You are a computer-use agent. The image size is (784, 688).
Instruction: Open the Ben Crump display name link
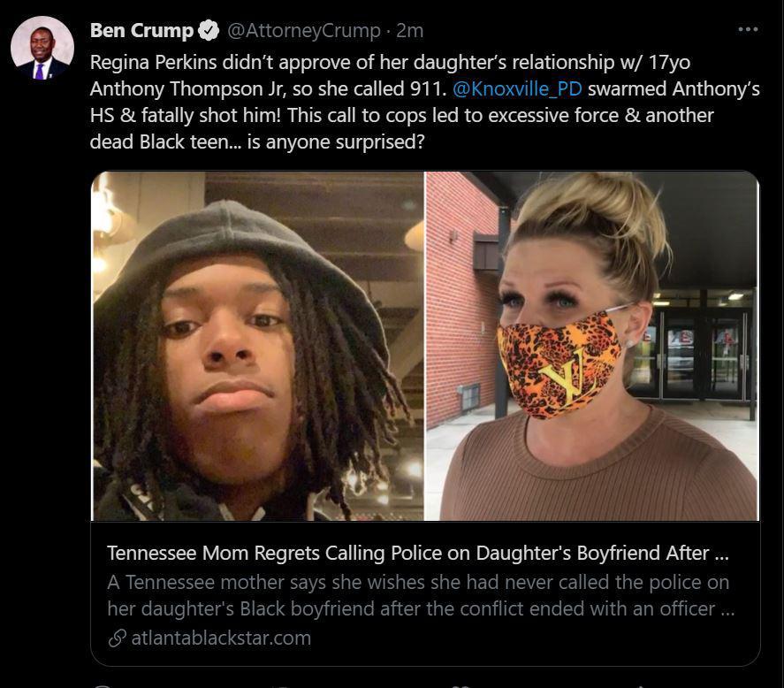pos(142,31)
